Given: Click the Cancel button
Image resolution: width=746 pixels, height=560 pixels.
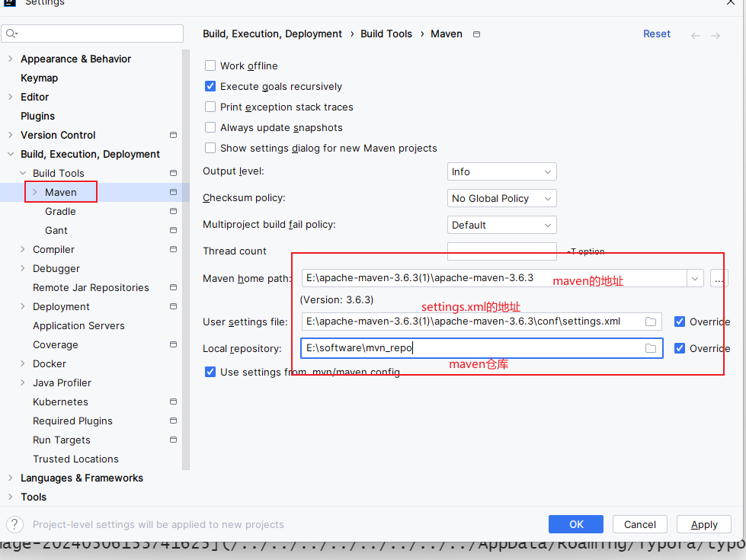Looking at the screenshot, I should click(x=640, y=524).
